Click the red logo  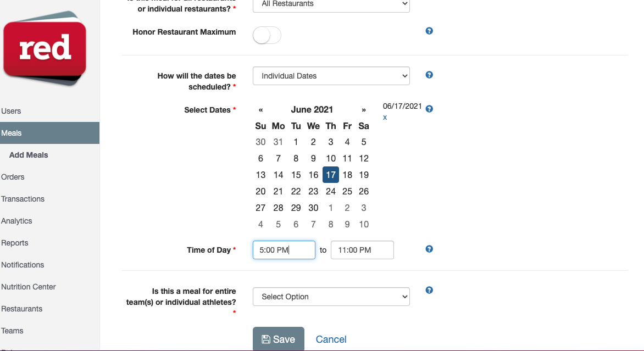[x=45, y=48]
